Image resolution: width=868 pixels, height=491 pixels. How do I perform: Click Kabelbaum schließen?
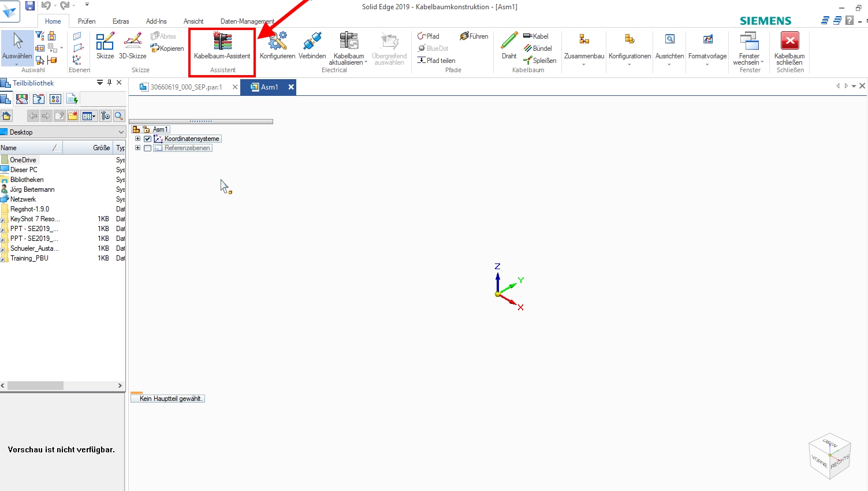click(789, 49)
